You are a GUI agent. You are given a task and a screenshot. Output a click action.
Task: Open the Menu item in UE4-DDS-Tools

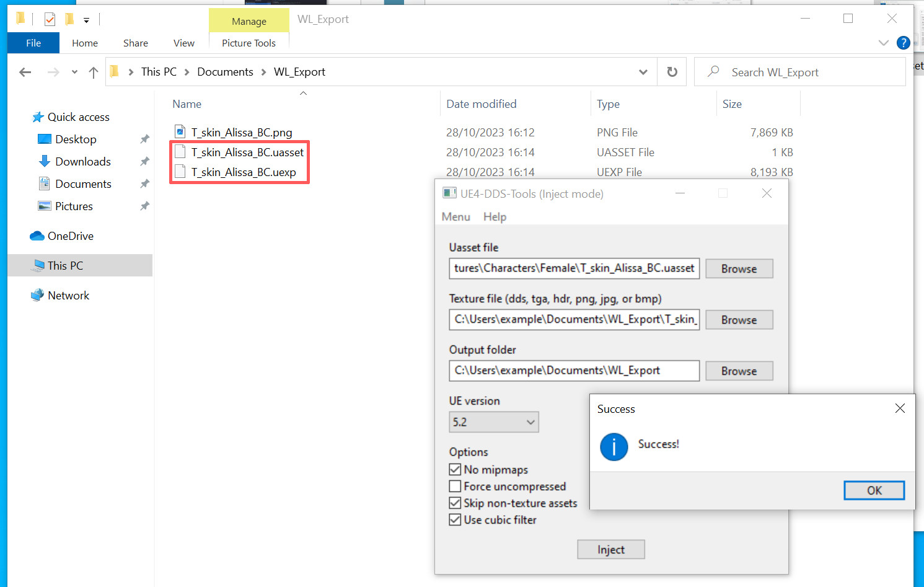[455, 217]
